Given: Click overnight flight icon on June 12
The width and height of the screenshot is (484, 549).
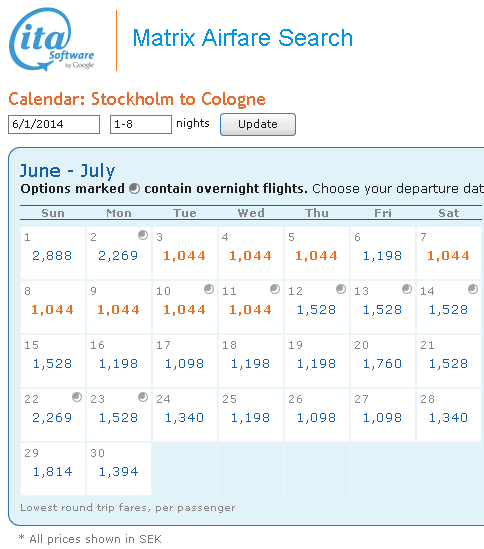Looking at the screenshot, I should (341, 289).
